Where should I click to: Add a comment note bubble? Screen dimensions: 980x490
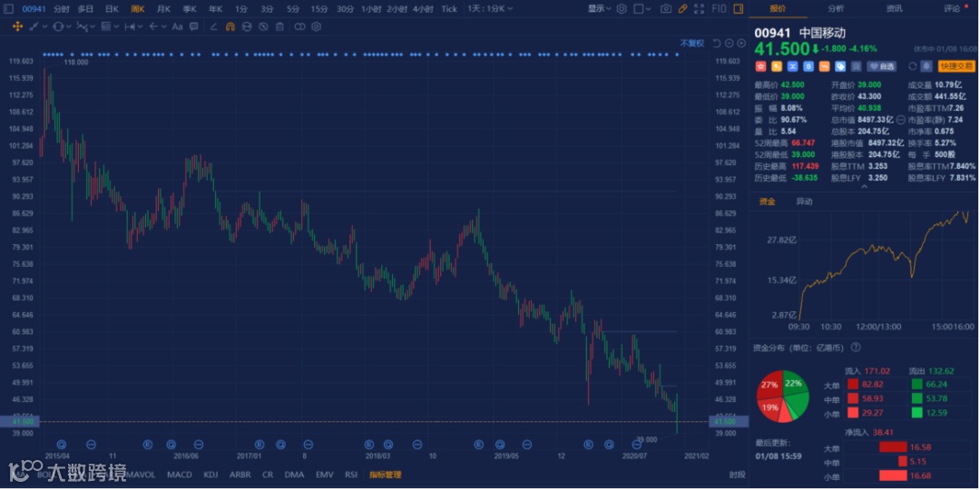pyautogui.click(x=194, y=27)
